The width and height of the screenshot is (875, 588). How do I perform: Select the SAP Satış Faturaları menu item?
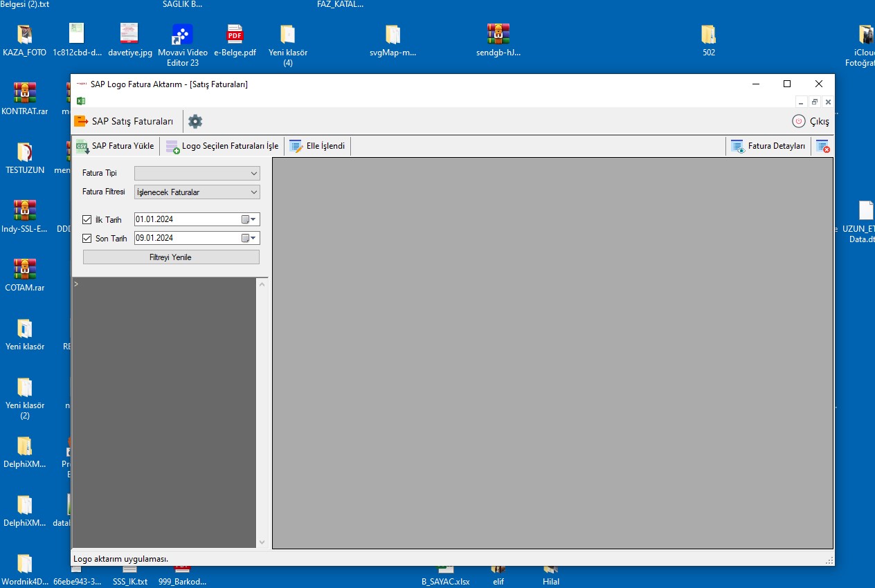click(125, 121)
